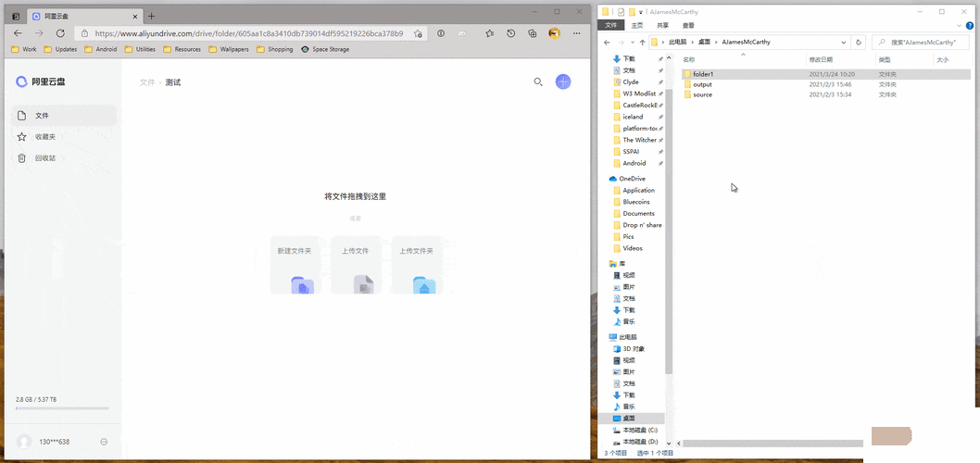Screen dimensions: 980x463
Task: Open the 文件 ribbon tab in File Explorer
Action: 610,26
